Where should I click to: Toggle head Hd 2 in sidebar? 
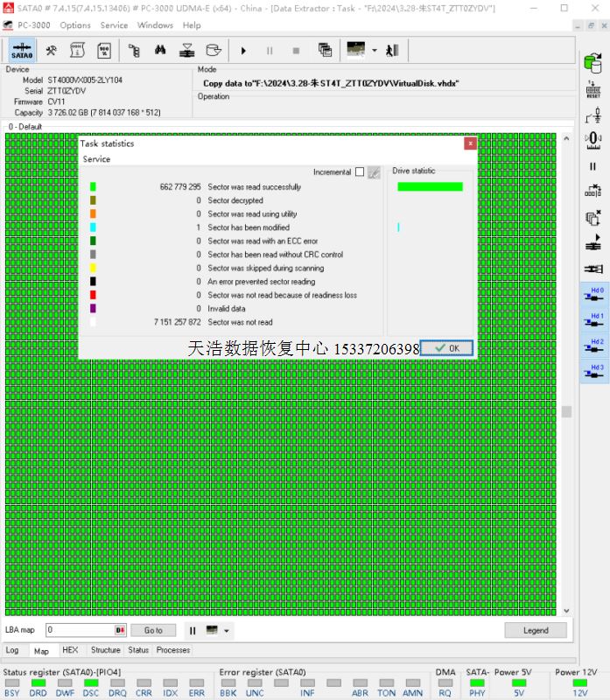594,346
